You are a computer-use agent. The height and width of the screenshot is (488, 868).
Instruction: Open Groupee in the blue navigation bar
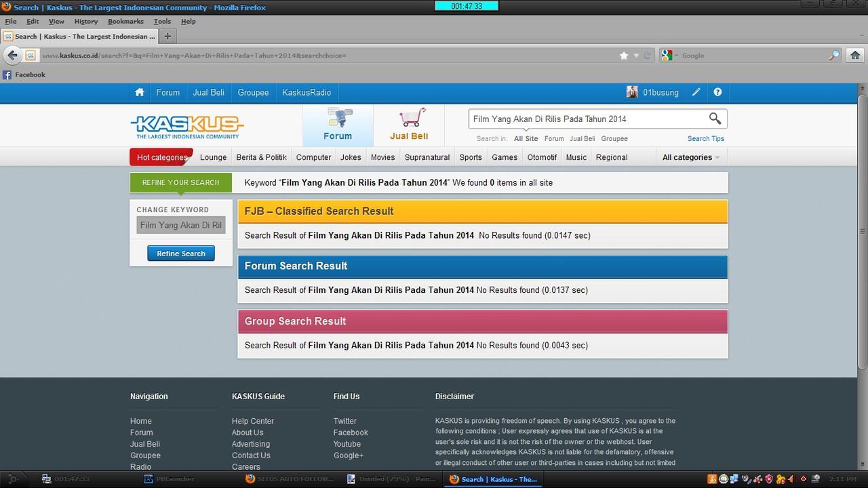pyautogui.click(x=253, y=92)
